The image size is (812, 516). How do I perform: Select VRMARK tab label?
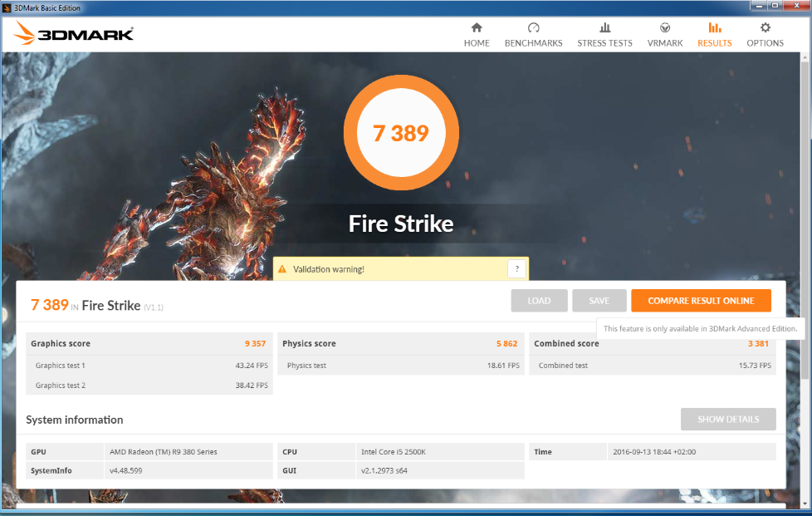pos(665,43)
